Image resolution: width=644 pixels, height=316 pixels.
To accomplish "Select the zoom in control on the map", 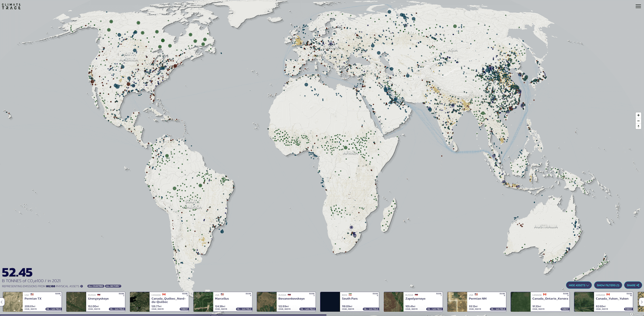I will coord(639,115).
